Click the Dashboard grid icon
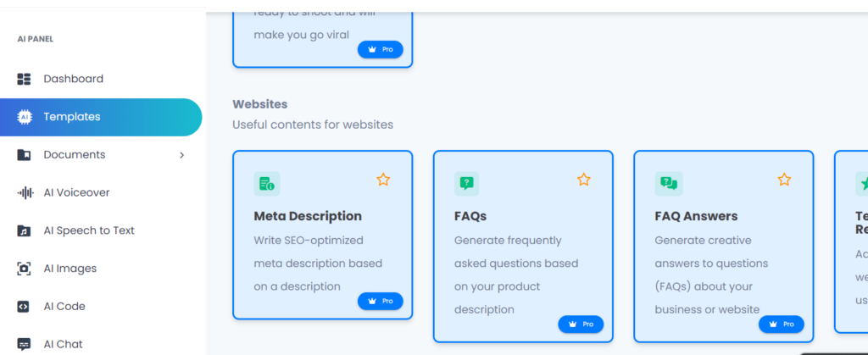Screen dimensions: 868x355 pyautogui.click(x=24, y=79)
